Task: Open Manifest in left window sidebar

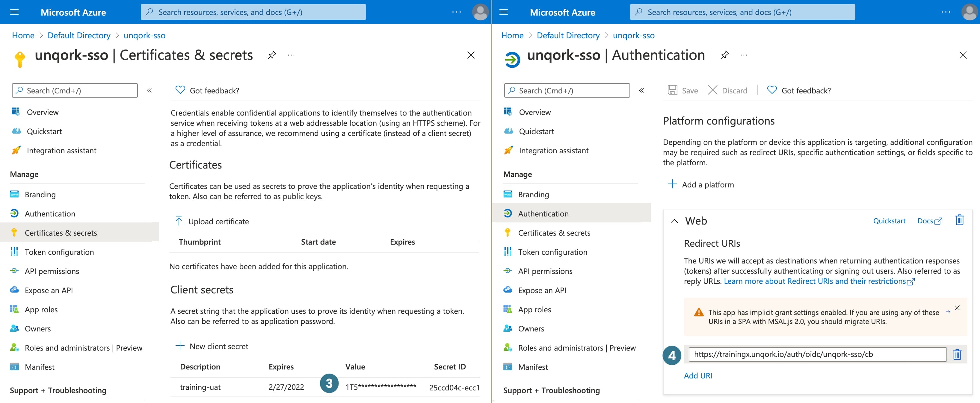Action: coord(40,367)
